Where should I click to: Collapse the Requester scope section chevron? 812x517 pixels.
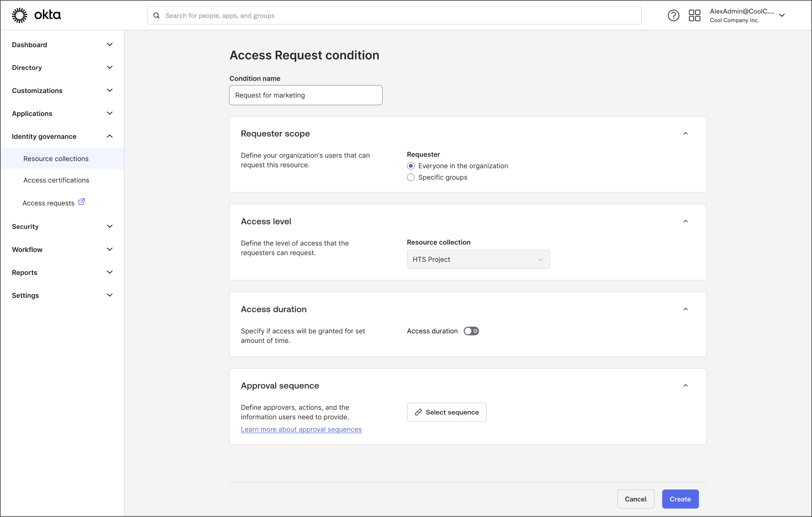[686, 134]
